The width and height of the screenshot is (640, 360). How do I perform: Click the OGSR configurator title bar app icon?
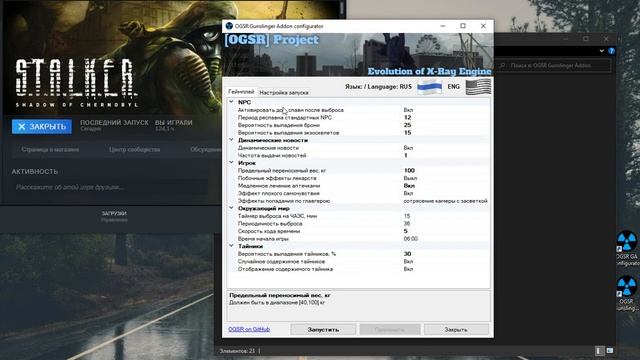[229, 26]
